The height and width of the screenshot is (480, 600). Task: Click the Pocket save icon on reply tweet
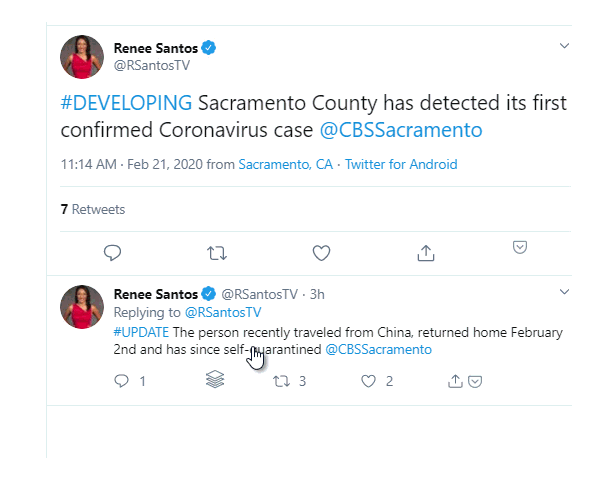[476, 381]
